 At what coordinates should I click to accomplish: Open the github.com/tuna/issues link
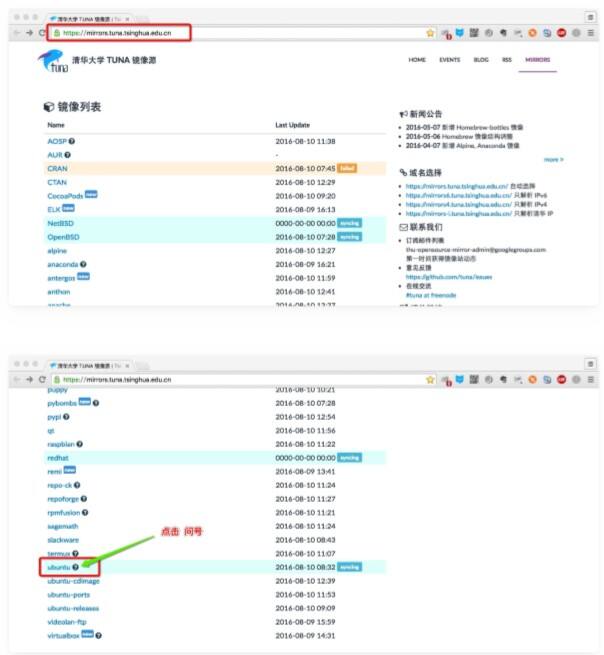[449, 277]
